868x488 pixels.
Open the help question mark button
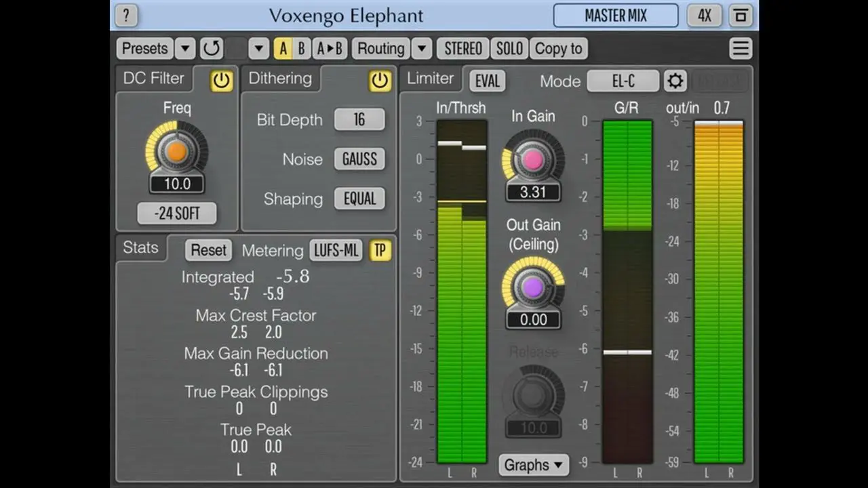pyautogui.click(x=127, y=15)
